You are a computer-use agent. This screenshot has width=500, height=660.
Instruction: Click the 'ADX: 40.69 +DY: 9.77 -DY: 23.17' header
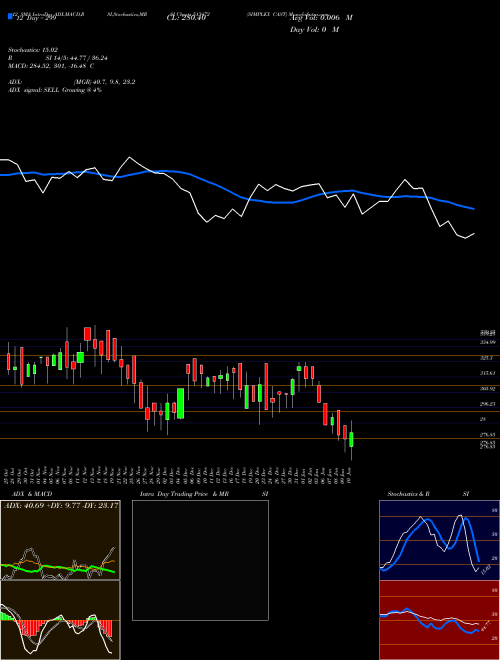[x=61, y=505]
